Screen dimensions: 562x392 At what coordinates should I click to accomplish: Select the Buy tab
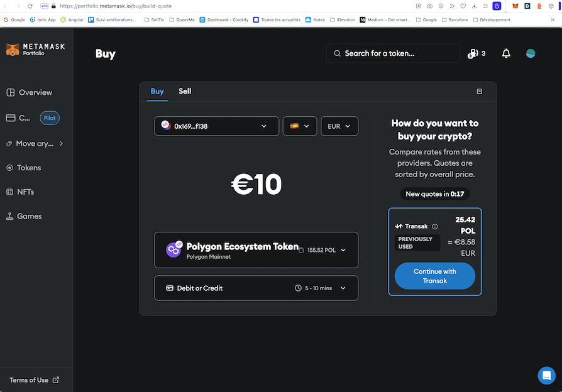pos(157,91)
